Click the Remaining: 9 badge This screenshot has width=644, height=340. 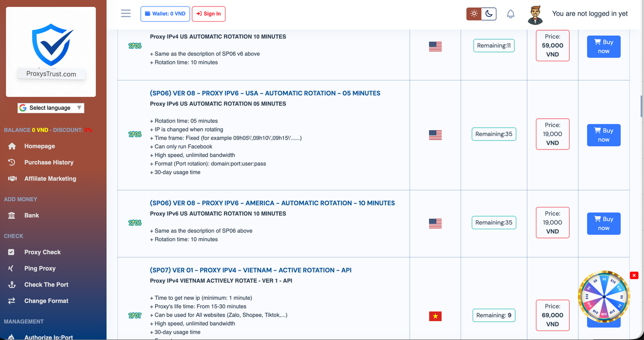[494, 315]
